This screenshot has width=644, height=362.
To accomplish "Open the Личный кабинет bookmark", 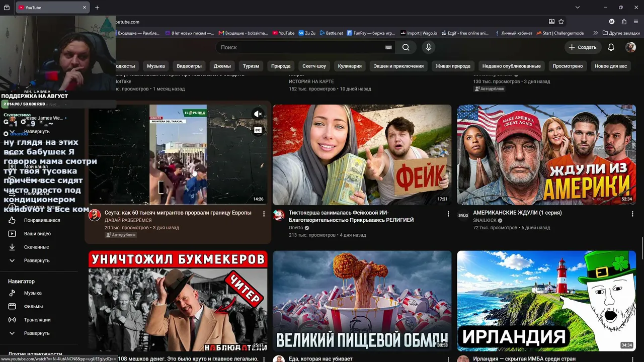I will pos(513,33).
